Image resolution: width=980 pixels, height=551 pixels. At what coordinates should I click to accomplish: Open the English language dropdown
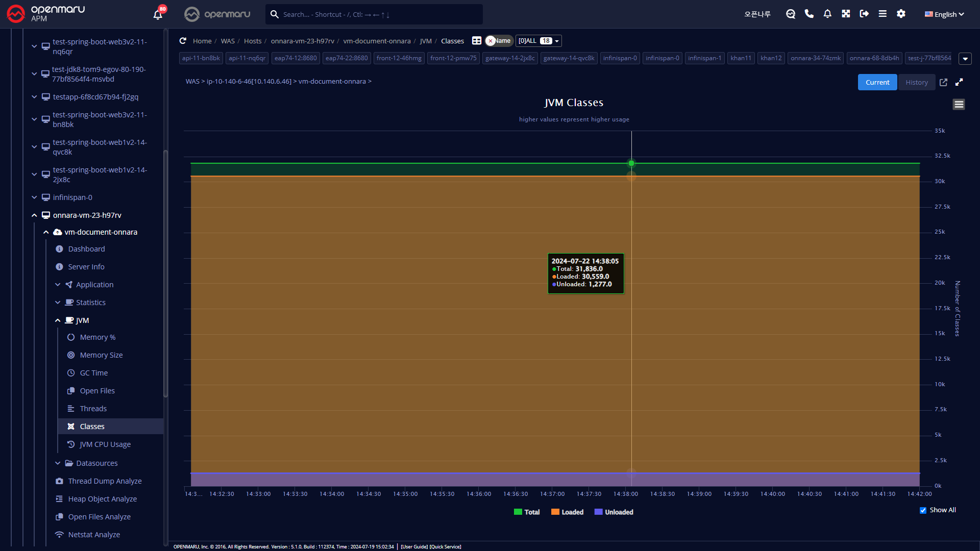(x=944, y=14)
